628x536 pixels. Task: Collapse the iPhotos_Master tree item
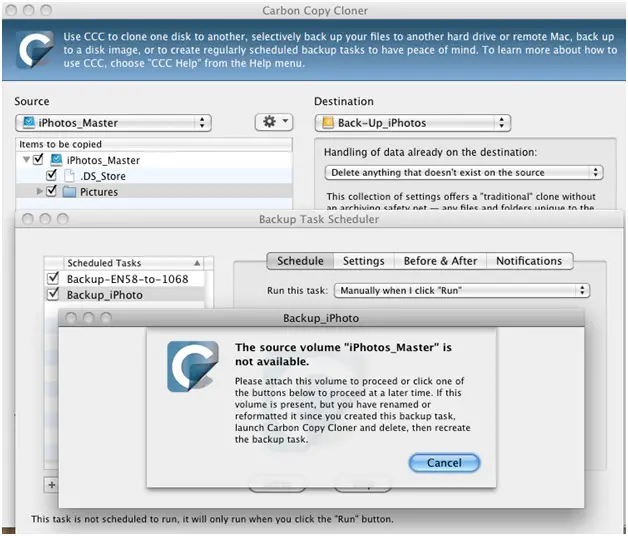click(26, 160)
